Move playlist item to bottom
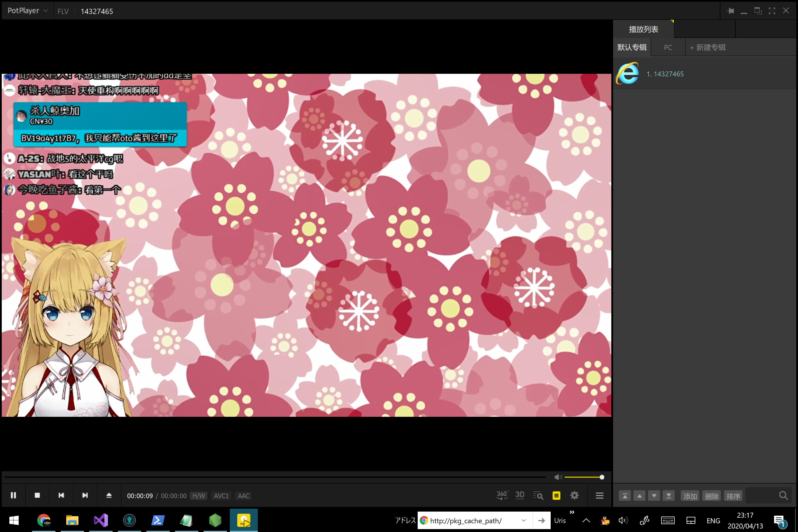Viewport: 798px width, 532px height. point(668,496)
